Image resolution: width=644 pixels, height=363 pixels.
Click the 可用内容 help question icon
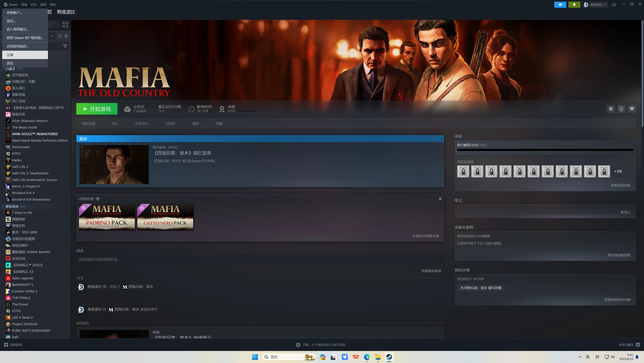coord(97,199)
